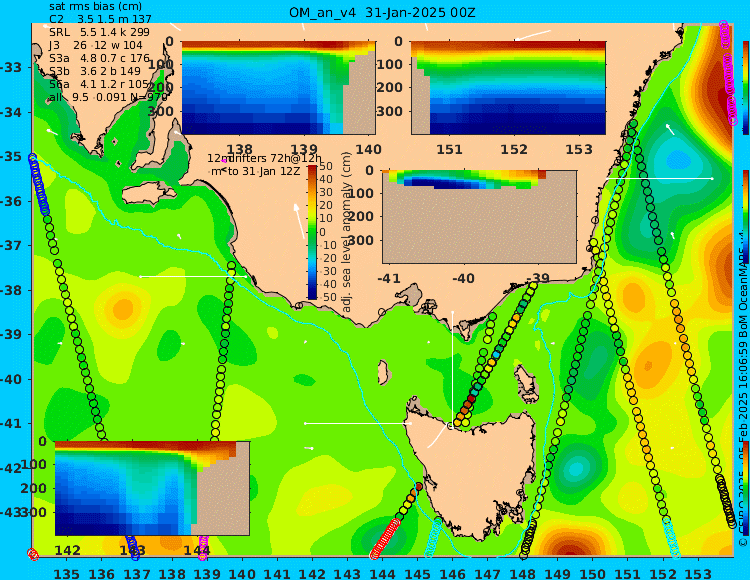Screen dimensions: 750x580
Task: Click the 152 label under the top-right inset
Action: 514,149
